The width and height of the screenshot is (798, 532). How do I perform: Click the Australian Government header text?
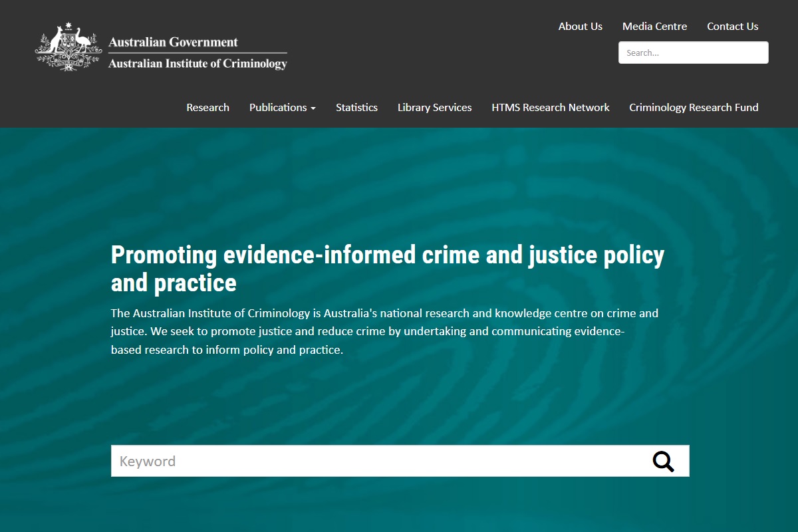click(173, 42)
